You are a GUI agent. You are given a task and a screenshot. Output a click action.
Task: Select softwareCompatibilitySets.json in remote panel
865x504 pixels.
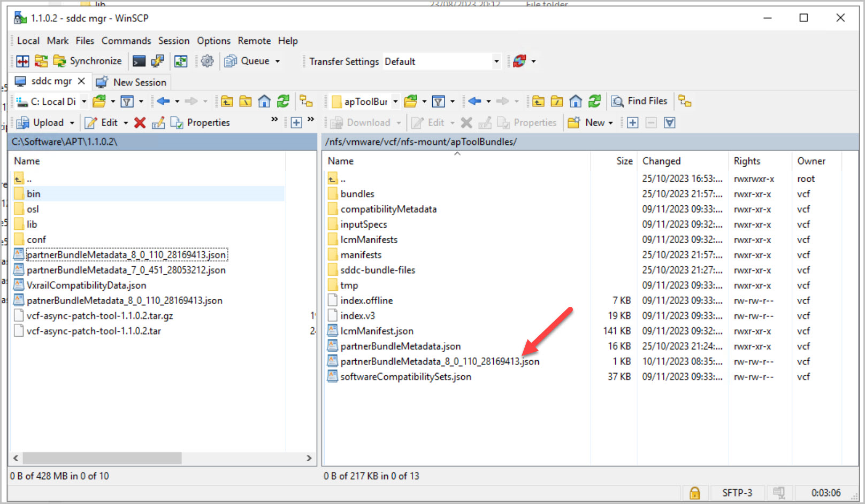coord(405,377)
